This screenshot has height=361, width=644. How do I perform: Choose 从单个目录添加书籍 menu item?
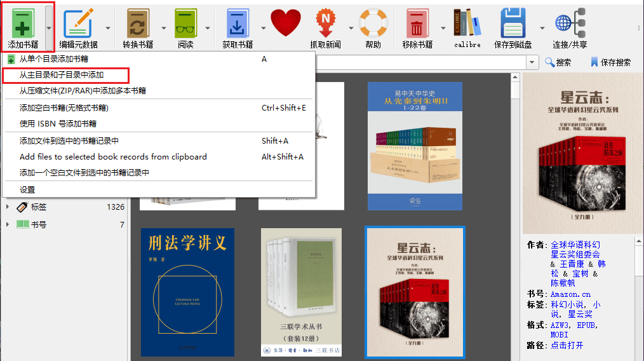(x=158, y=59)
